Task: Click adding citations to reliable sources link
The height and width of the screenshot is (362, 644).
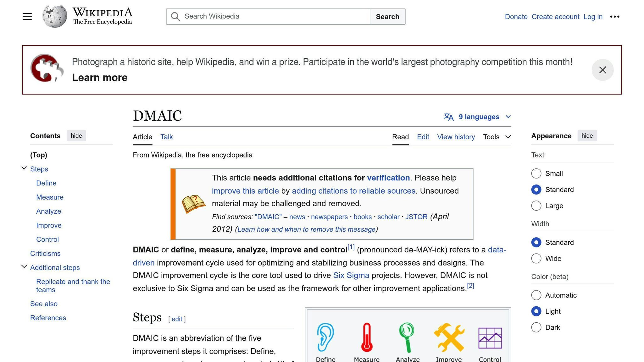Action: [354, 191]
